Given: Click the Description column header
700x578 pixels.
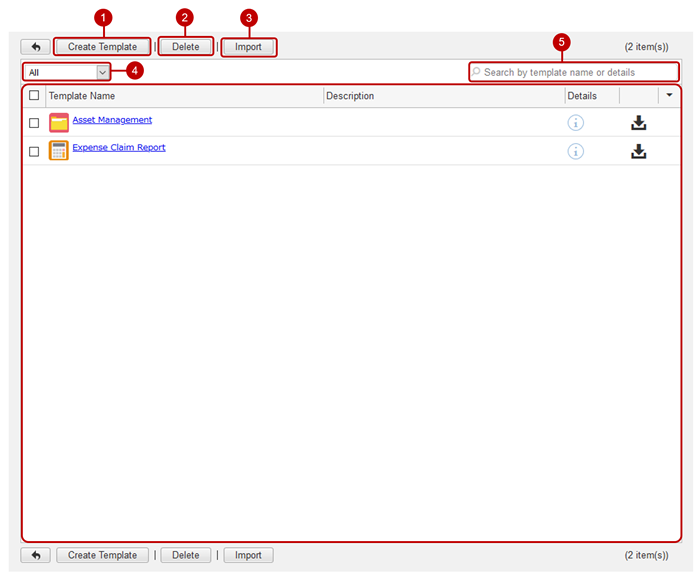Looking at the screenshot, I should click(350, 96).
